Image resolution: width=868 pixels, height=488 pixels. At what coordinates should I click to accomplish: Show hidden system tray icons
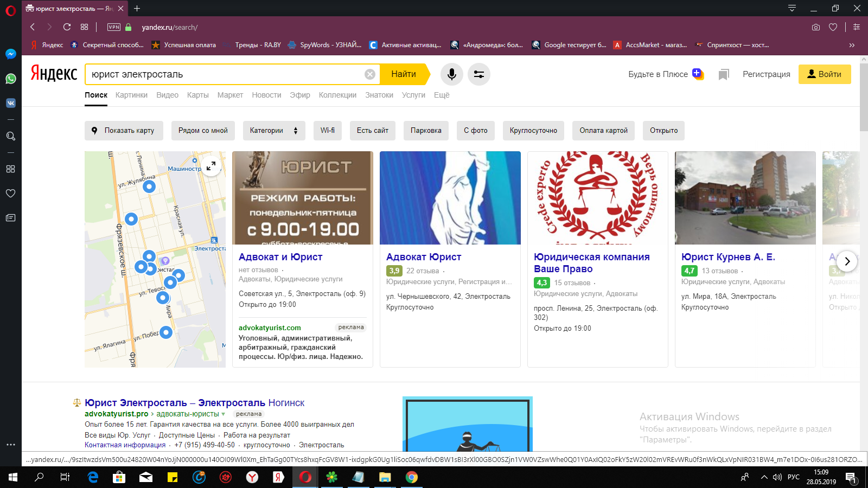764,477
